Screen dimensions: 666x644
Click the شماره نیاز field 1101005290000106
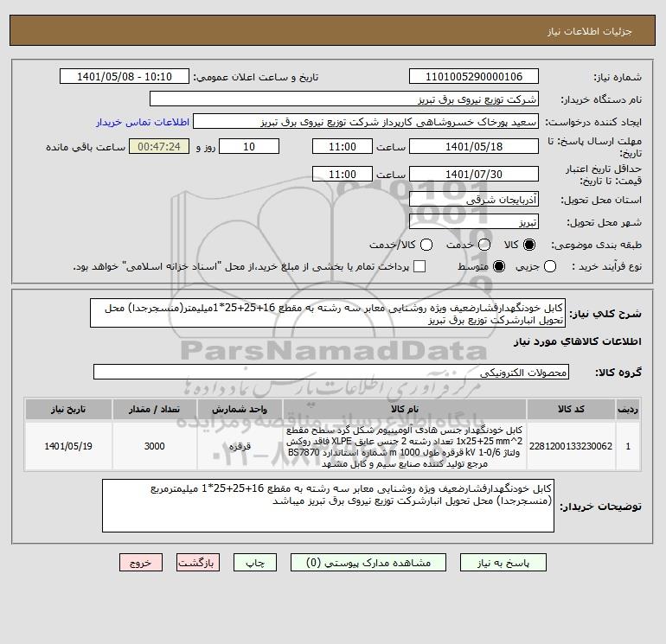(474, 76)
